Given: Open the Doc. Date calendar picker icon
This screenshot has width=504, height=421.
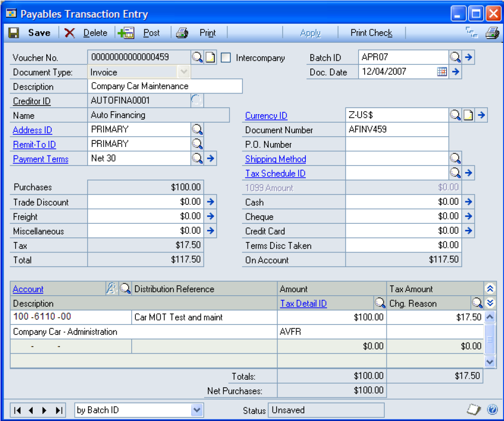Looking at the screenshot, I should 442,72.
